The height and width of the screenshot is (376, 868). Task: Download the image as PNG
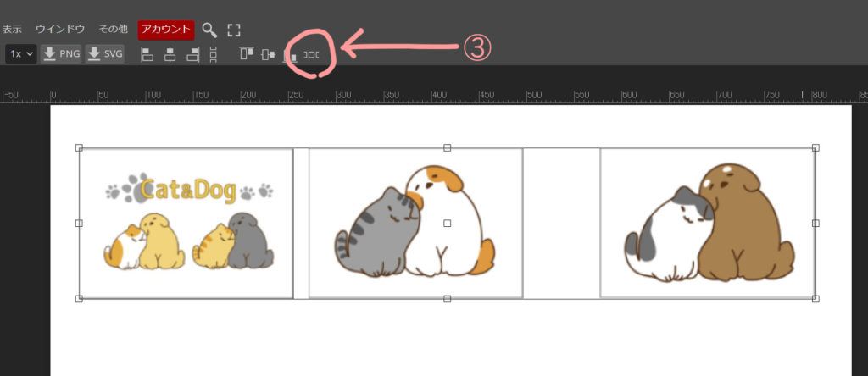[61, 54]
